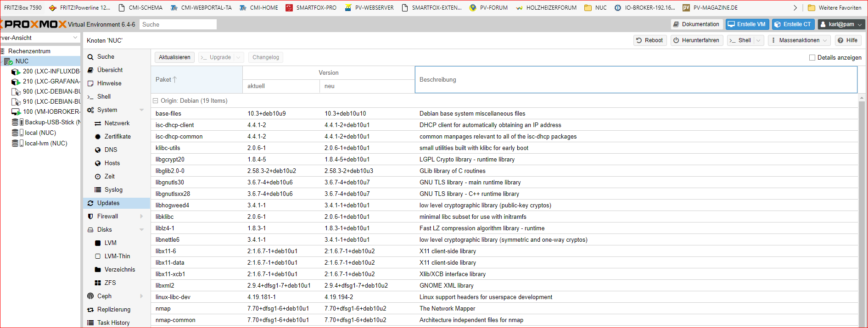The height and width of the screenshot is (328, 868).
Task: Click the System gears icon
Action: coord(90,110)
